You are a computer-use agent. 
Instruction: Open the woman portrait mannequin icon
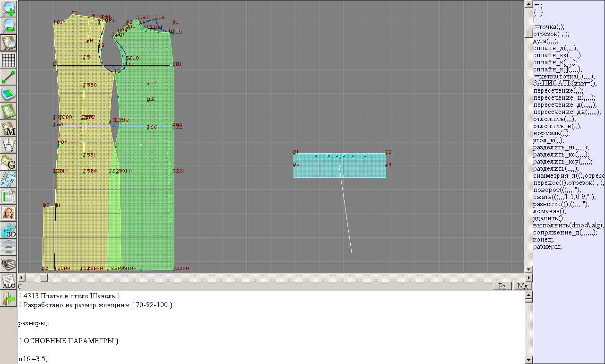point(9,213)
